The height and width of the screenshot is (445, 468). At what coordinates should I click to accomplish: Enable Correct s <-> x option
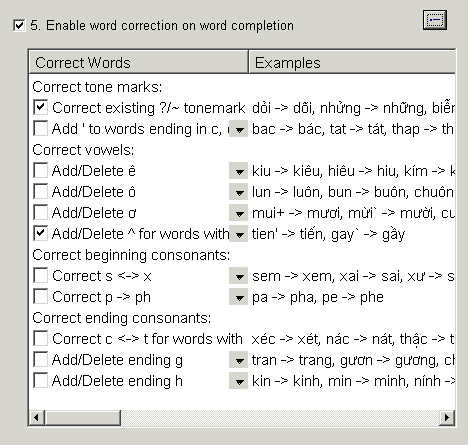(x=40, y=275)
